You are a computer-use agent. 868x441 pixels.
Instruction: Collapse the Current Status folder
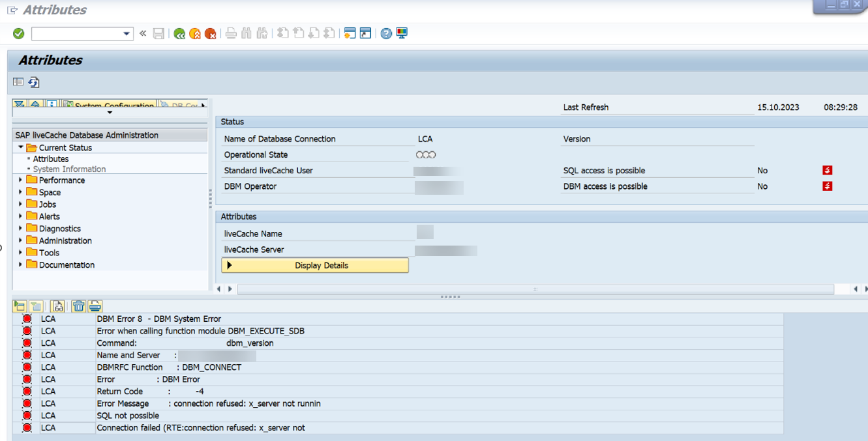click(x=21, y=148)
